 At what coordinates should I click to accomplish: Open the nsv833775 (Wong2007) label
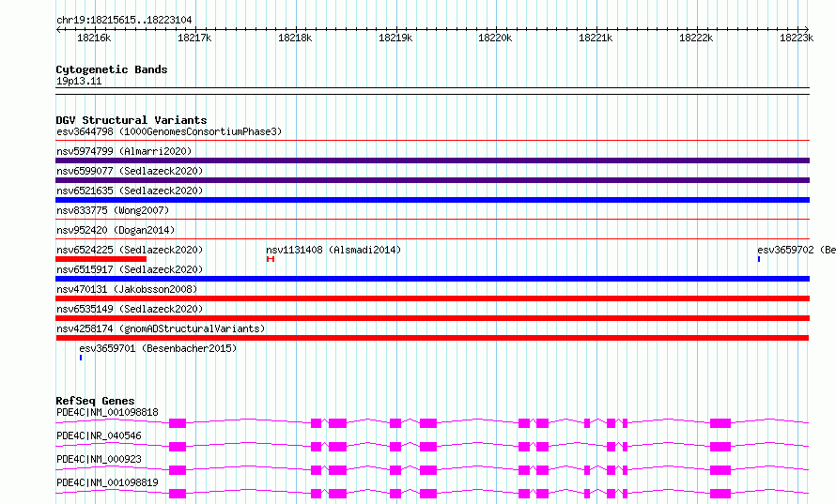113,210
